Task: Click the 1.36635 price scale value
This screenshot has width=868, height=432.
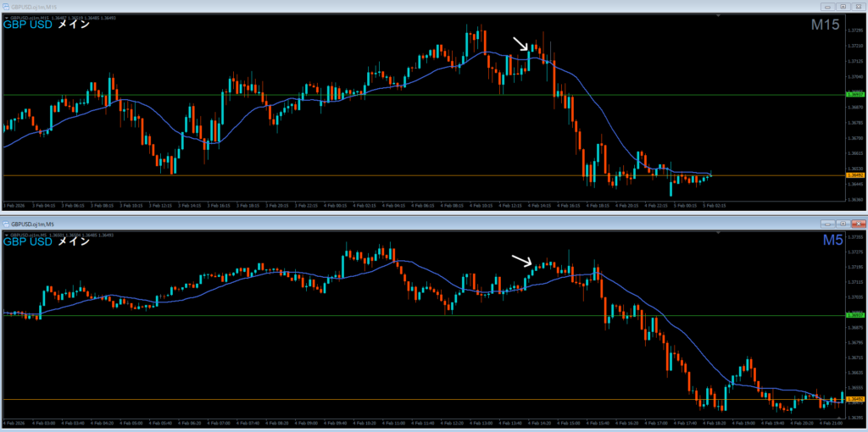Action: tap(856, 372)
